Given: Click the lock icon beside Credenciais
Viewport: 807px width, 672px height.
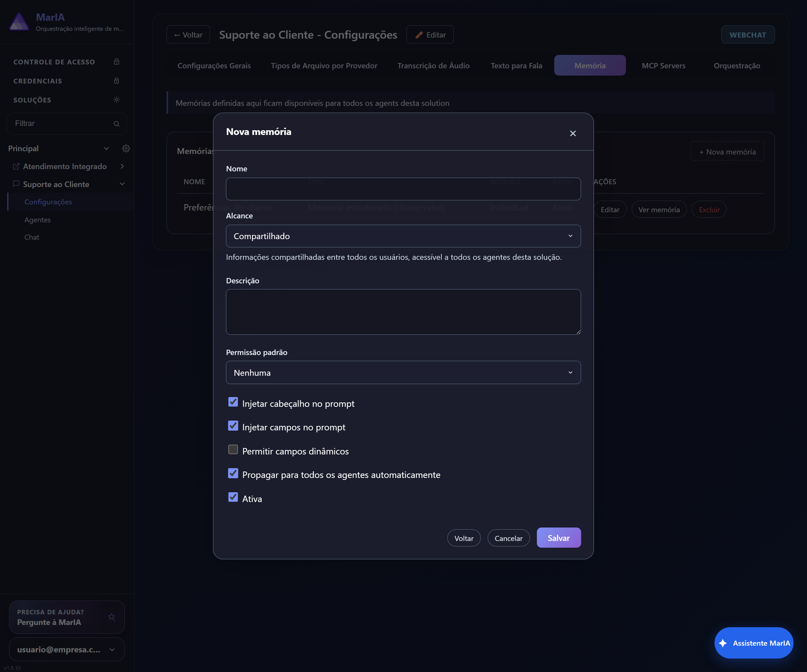Looking at the screenshot, I should point(117,81).
